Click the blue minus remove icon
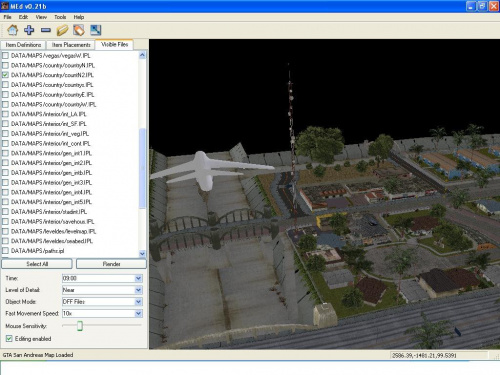This screenshot has width=500, height=375. (46, 30)
